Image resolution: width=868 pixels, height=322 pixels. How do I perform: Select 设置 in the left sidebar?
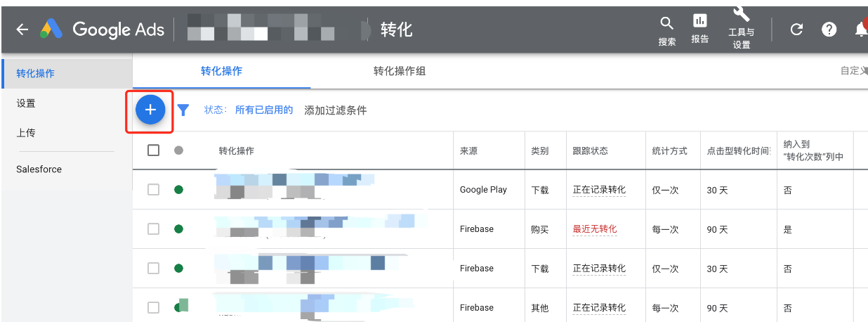(x=26, y=103)
